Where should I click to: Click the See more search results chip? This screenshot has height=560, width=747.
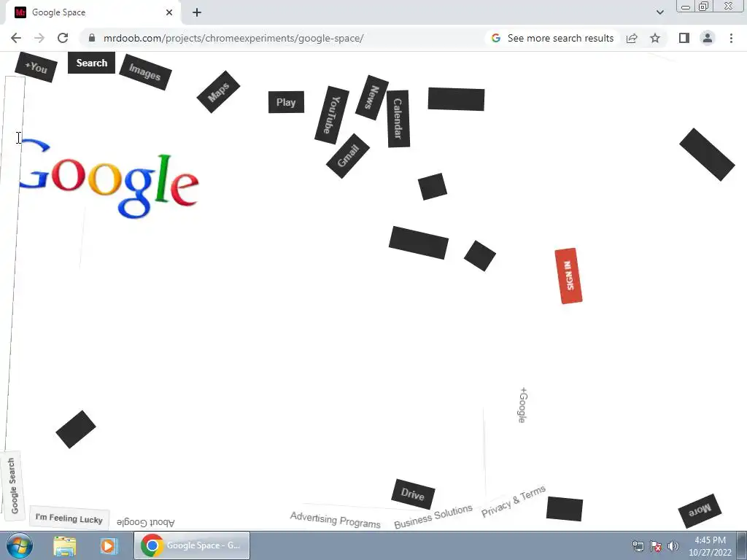(553, 38)
